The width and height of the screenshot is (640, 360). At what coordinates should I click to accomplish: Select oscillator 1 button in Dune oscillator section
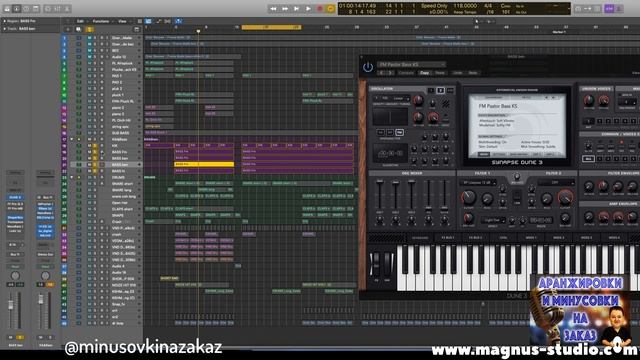[x=431, y=90]
